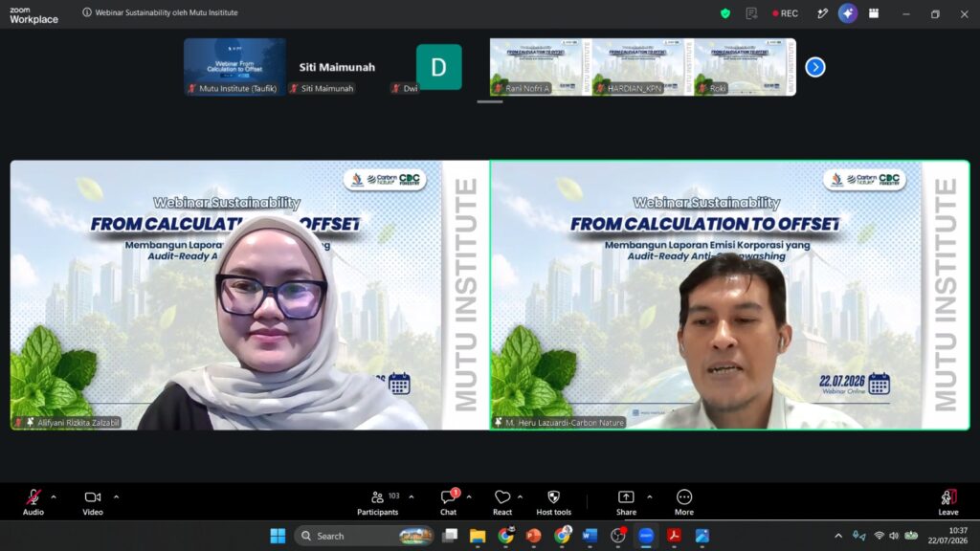
Task: Open the Chat panel with unread badge
Action: tap(448, 502)
